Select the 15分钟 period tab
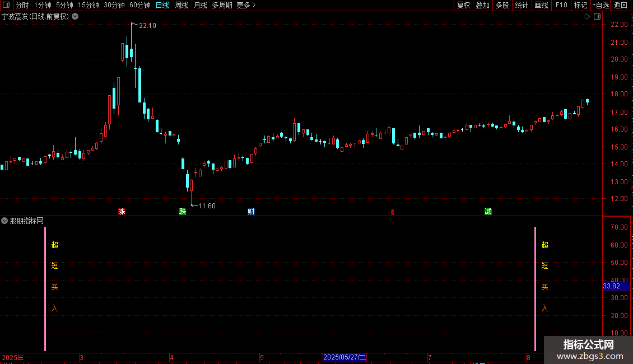The height and width of the screenshot is (364, 633). coord(89,5)
